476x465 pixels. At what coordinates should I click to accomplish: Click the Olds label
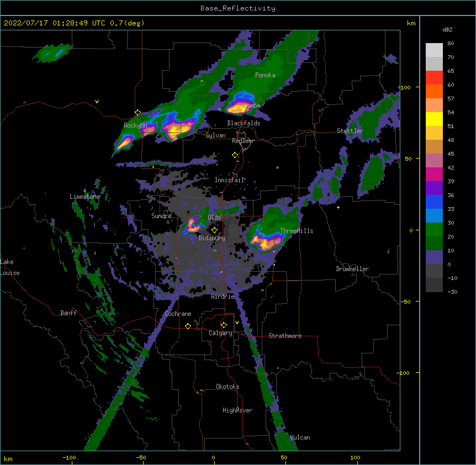214,218
